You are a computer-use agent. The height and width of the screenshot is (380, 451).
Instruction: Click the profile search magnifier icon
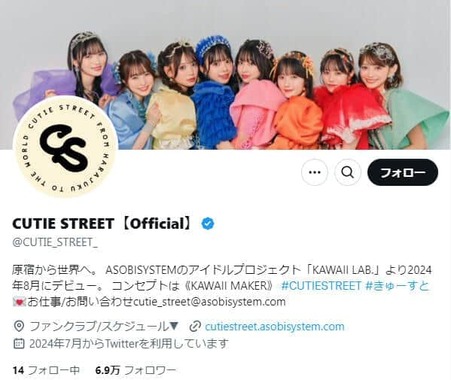click(348, 172)
